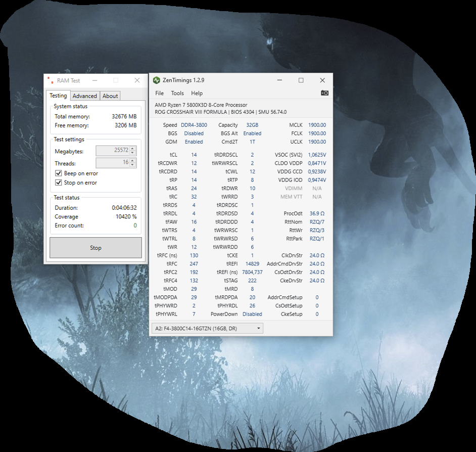Click the AMD Ryzen 7 5800X3D processor text
The height and width of the screenshot is (452, 476).
[201, 105]
